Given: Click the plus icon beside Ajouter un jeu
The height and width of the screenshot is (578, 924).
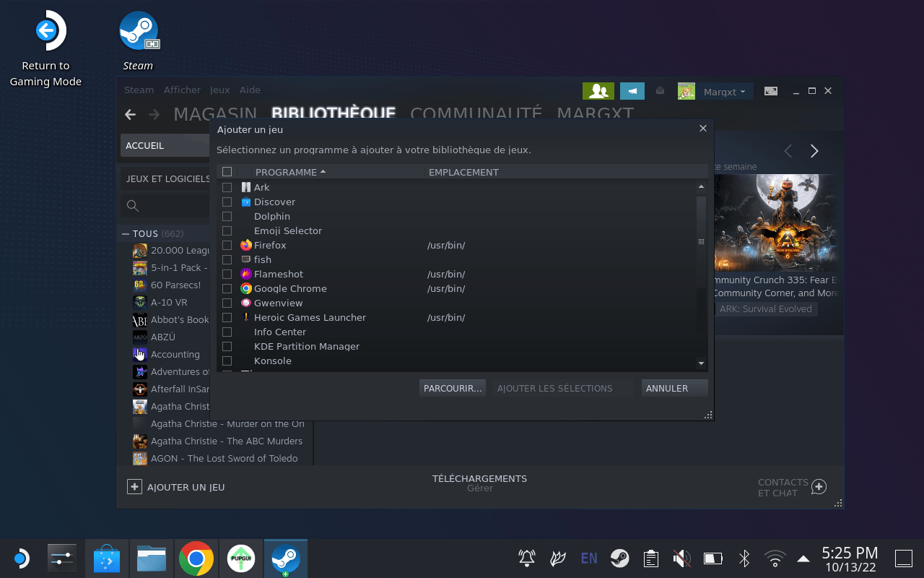Looking at the screenshot, I should click(134, 487).
